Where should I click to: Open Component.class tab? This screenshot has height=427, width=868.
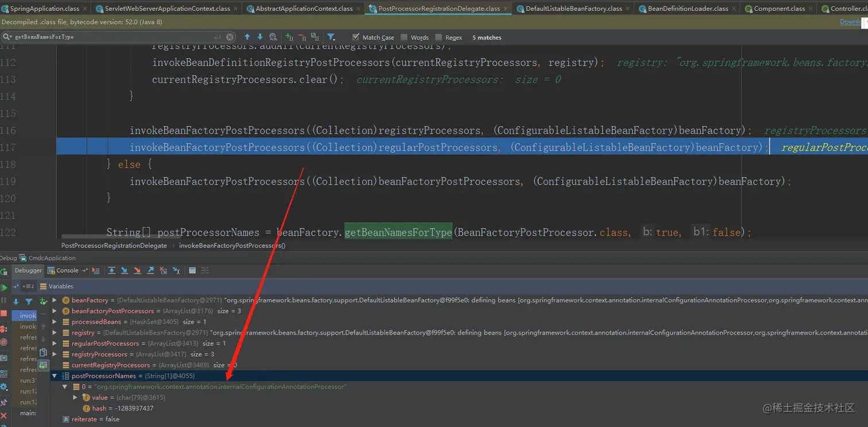pos(779,9)
